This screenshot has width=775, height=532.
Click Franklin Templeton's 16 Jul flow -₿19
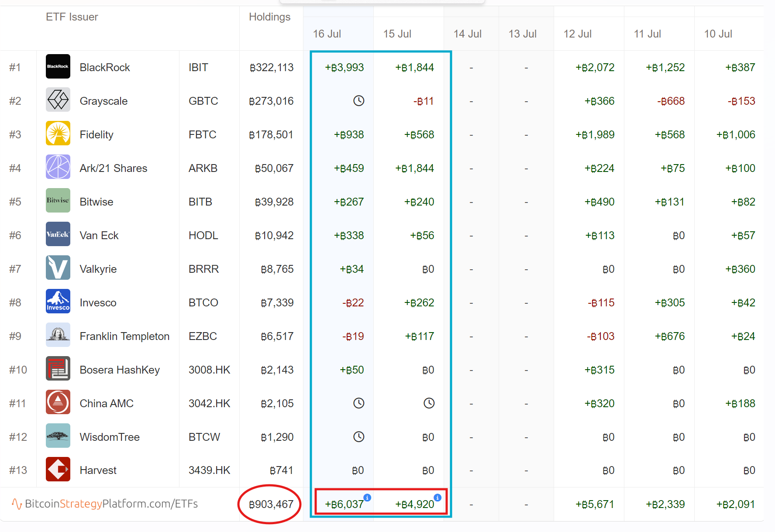coord(353,336)
